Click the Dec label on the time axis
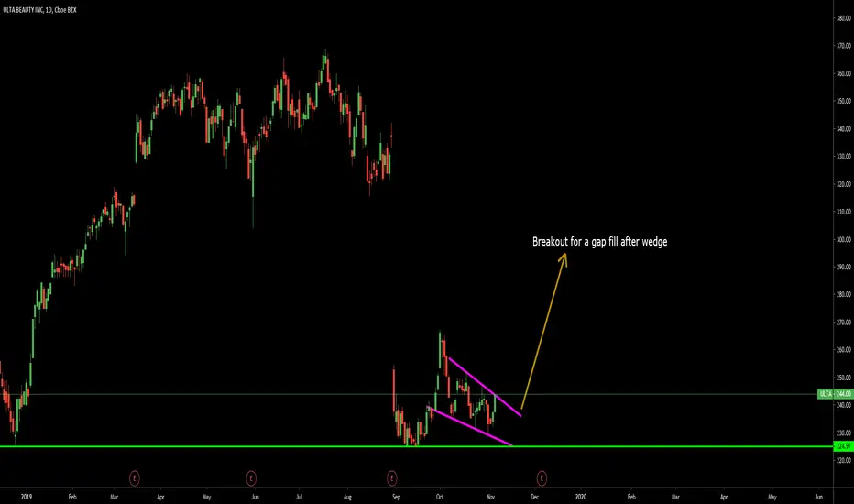 point(535,497)
